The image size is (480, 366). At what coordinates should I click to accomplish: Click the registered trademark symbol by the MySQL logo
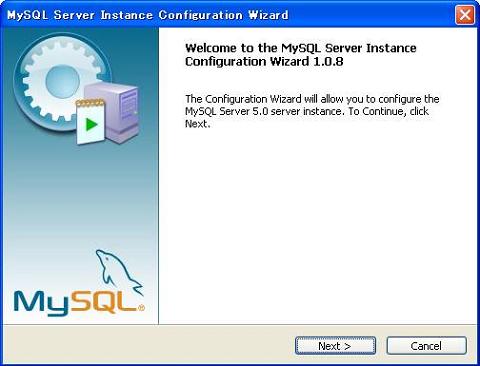(141, 308)
